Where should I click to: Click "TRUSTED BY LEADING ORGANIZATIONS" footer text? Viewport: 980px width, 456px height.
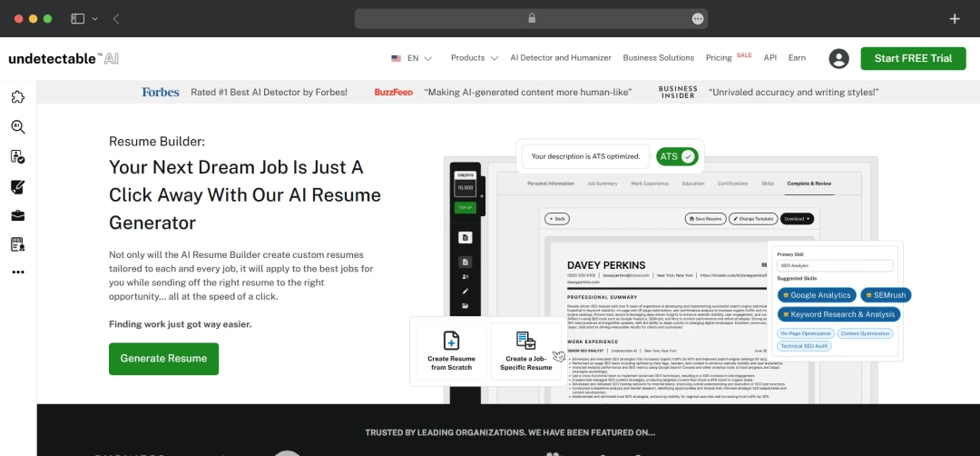coord(510,432)
